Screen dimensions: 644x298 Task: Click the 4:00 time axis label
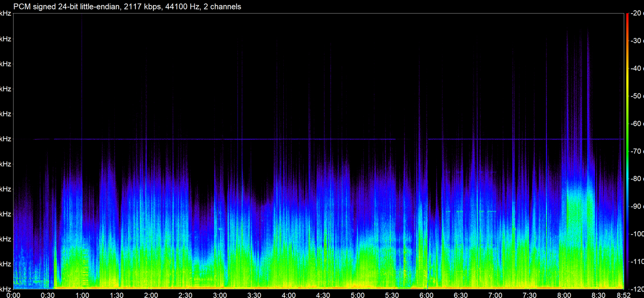click(289, 294)
